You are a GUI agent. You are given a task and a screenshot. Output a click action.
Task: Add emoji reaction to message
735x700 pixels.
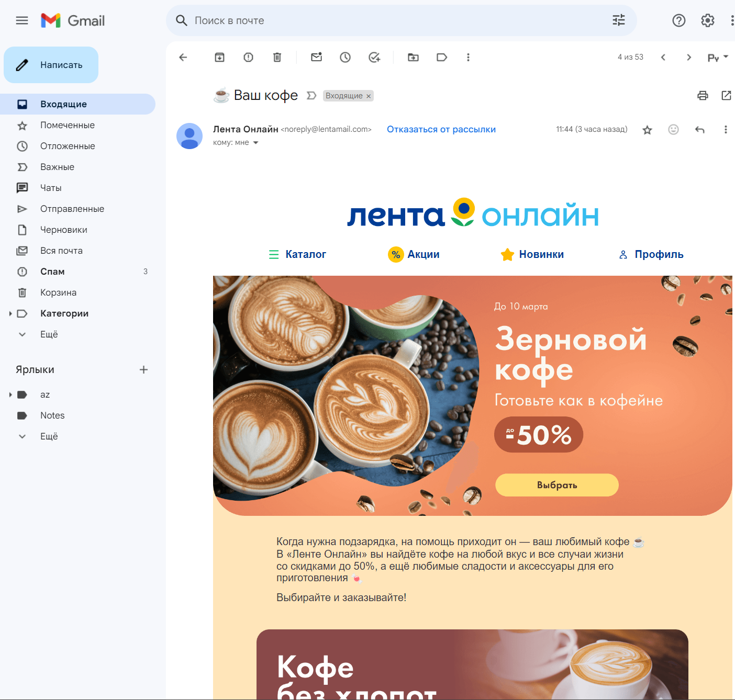(674, 129)
